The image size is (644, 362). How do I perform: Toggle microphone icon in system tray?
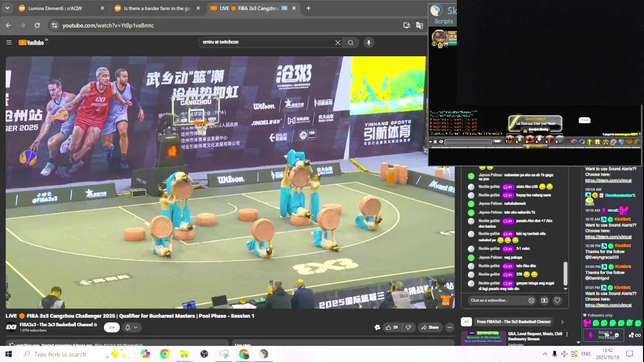click(554, 354)
